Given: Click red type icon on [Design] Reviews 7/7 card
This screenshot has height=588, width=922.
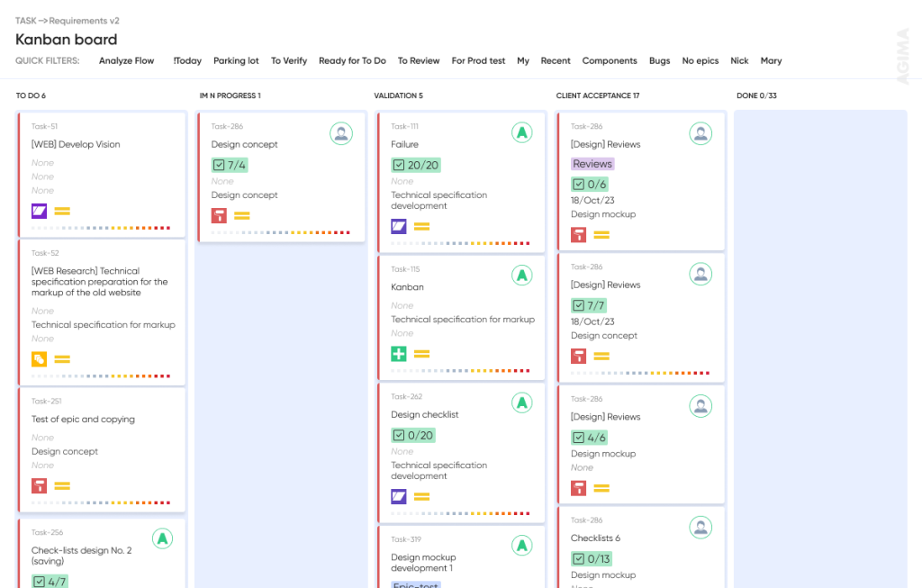Looking at the screenshot, I should [579, 356].
